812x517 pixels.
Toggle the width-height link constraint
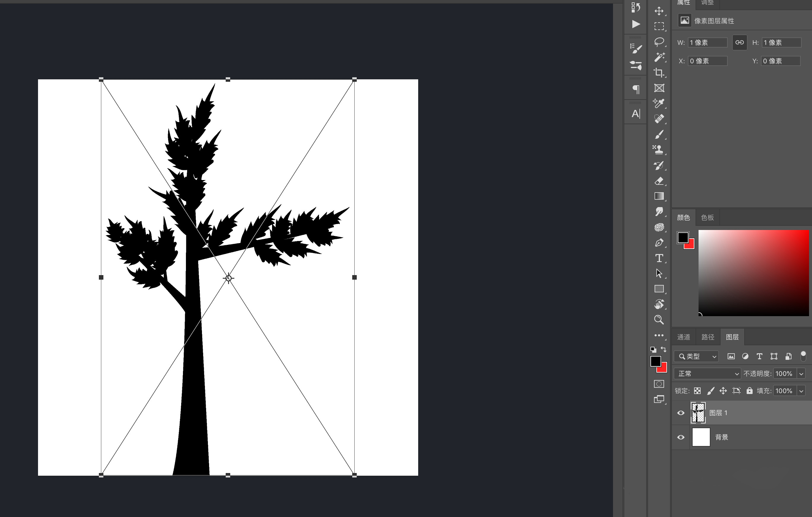coord(740,42)
